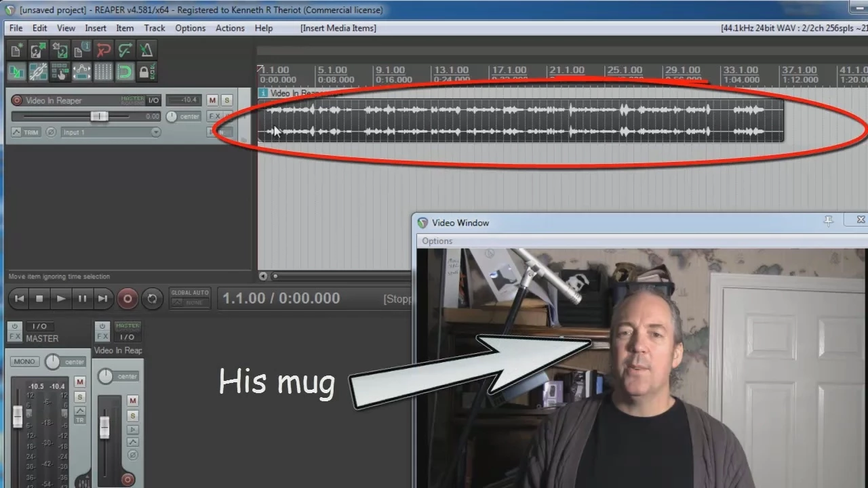
Task: Toggle transport repeat loop button
Action: [152, 298]
